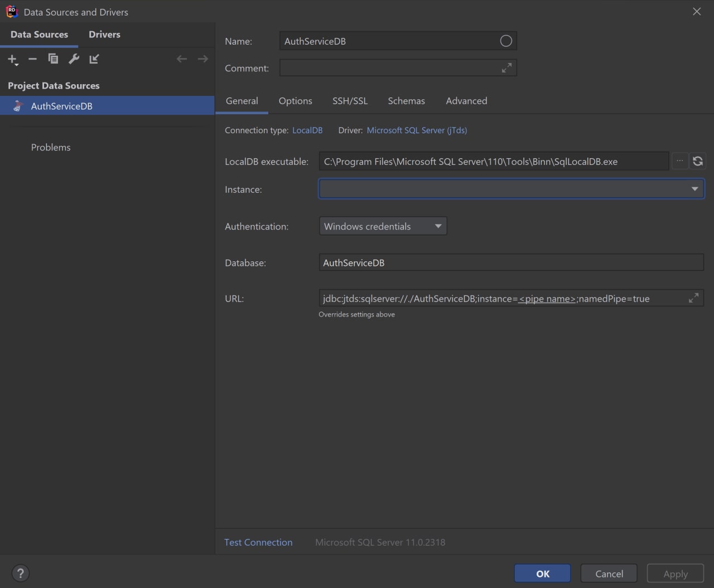Focus the LocalDB executable path field

(494, 162)
